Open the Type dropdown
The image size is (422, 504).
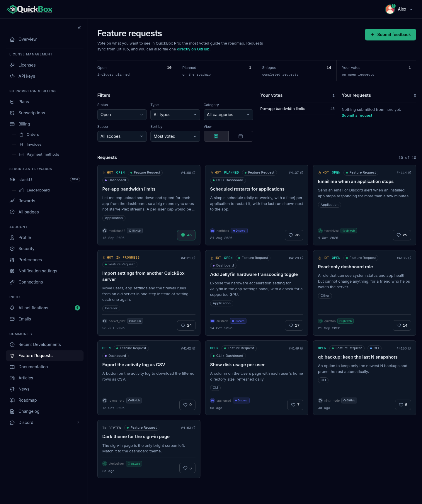pos(175,115)
